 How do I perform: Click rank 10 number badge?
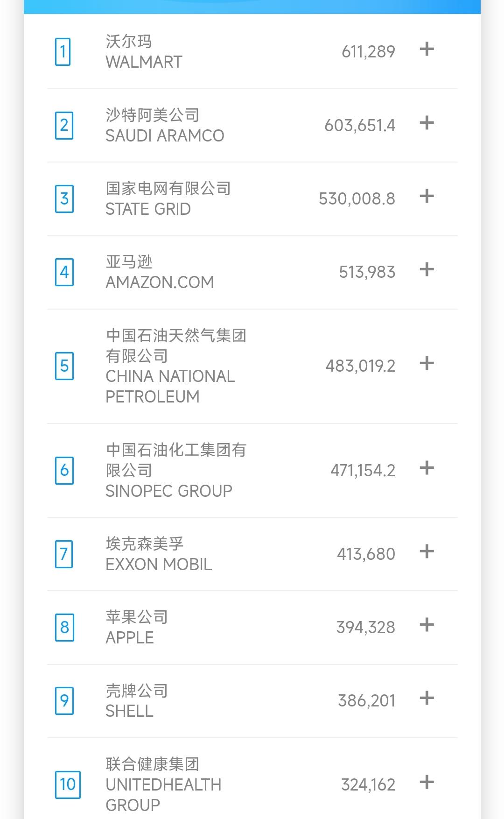(x=68, y=784)
